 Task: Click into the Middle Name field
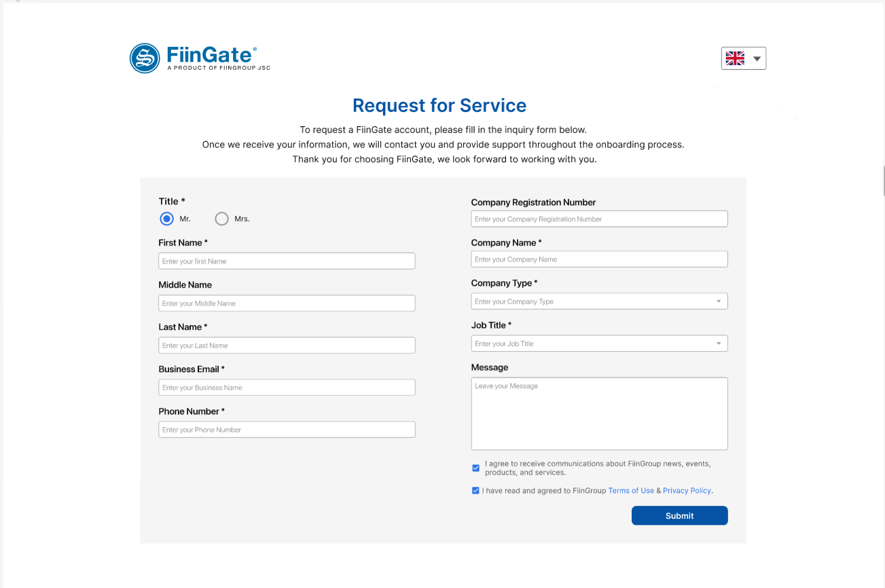click(287, 303)
